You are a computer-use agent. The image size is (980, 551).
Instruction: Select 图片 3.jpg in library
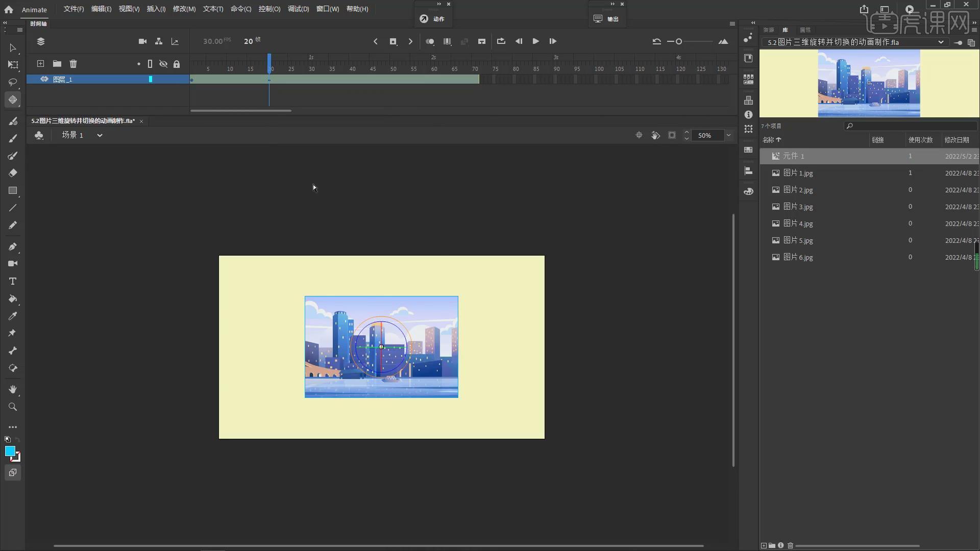(798, 207)
